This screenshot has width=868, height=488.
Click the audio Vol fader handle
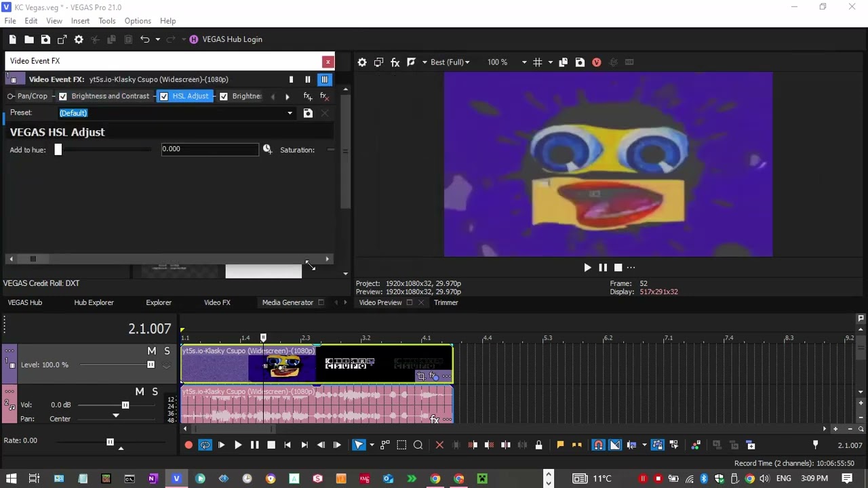(x=125, y=405)
